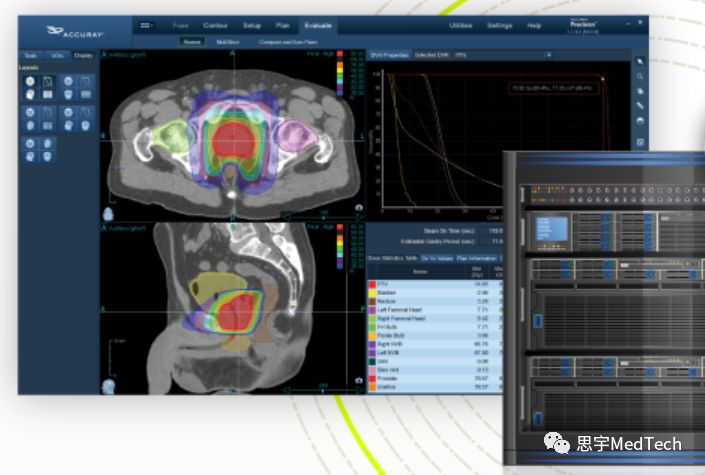Viewport: 705px width, 475px height.
Task: Open the Setup task tab
Action: 252,26
